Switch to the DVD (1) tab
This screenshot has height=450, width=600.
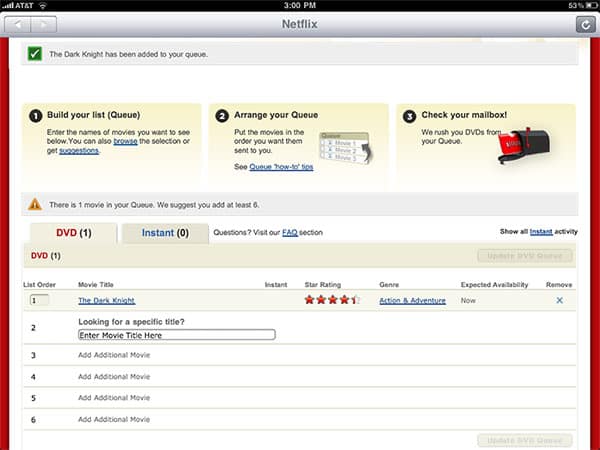73,233
